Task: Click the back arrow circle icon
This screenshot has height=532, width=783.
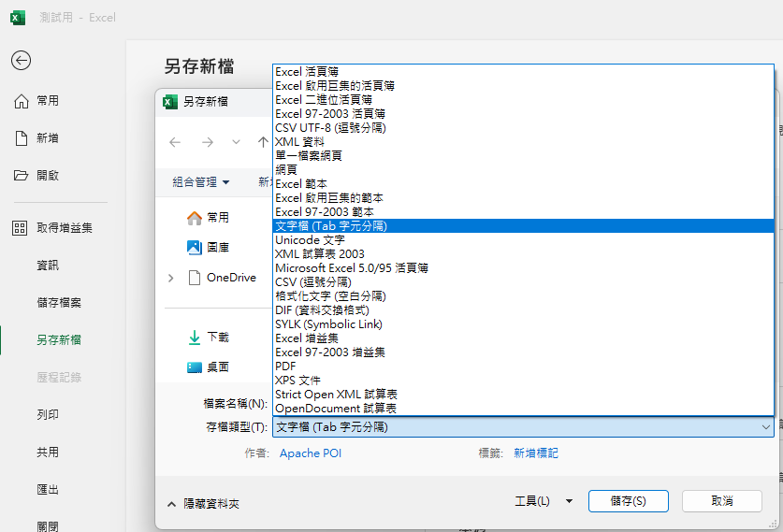Action: coord(21,61)
